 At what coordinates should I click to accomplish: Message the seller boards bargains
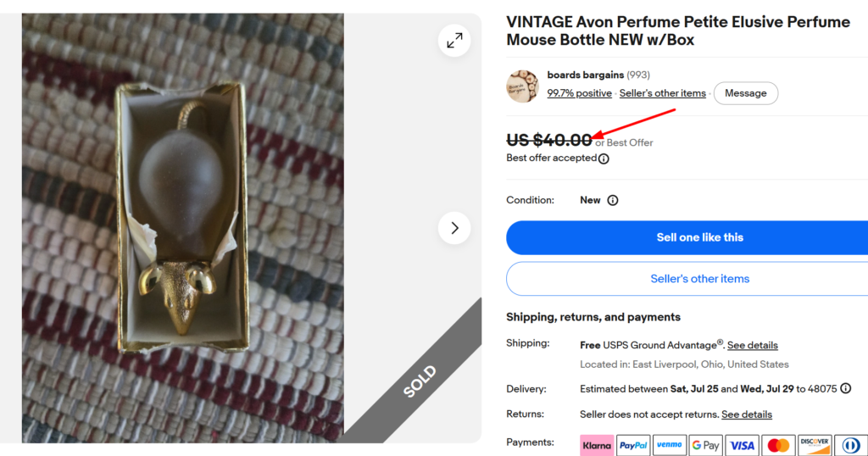pyautogui.click(x=746, y=93)
